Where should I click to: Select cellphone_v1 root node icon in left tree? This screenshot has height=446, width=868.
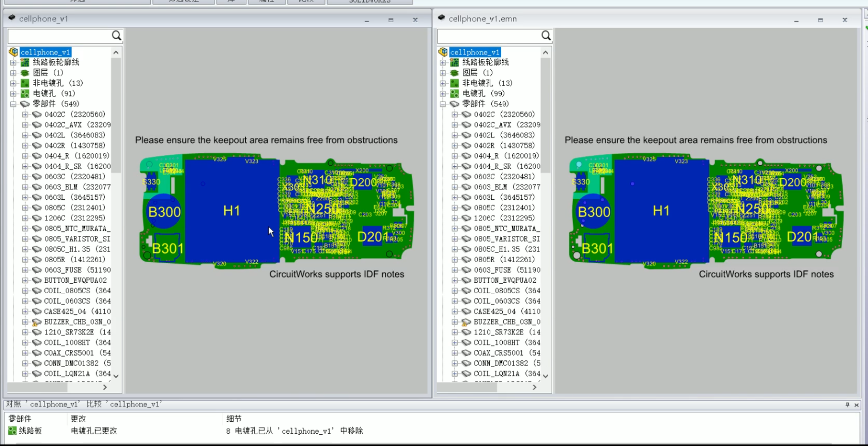14,52
